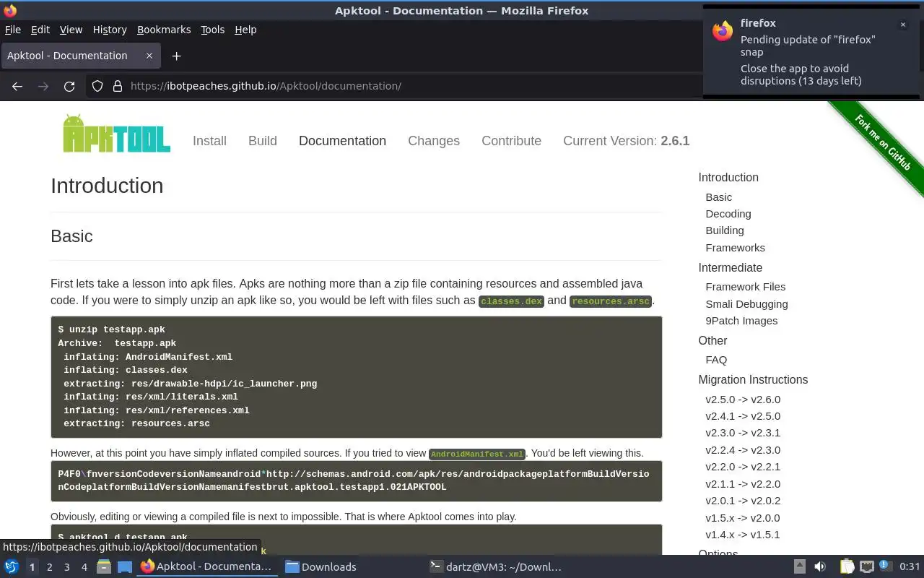Jump to Intermediate in sidebar

[x=731, y=268]
